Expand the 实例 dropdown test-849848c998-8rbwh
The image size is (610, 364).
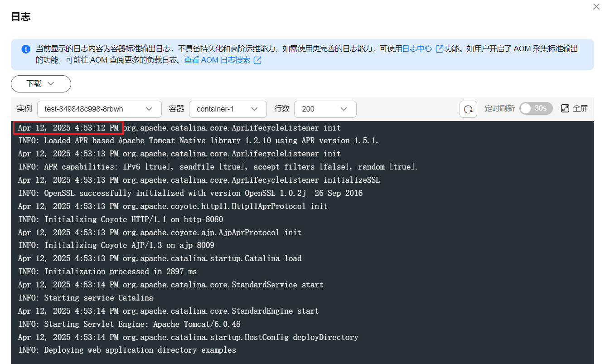99,109
